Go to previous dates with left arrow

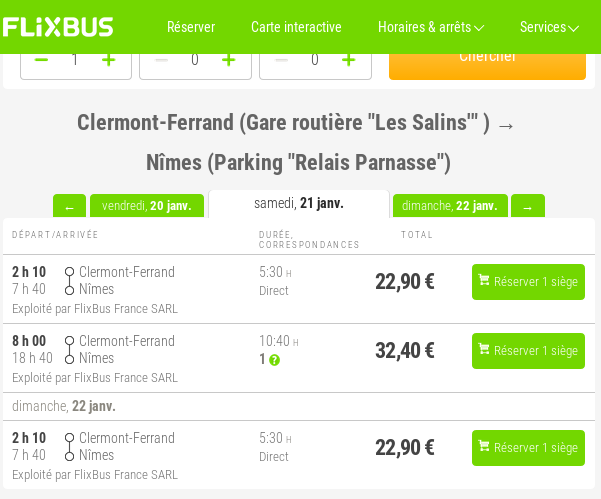point(69,206)
